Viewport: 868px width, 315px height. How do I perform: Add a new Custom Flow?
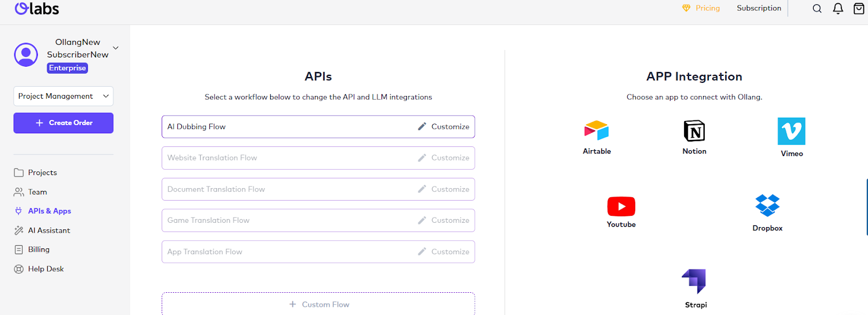point(318,304)
